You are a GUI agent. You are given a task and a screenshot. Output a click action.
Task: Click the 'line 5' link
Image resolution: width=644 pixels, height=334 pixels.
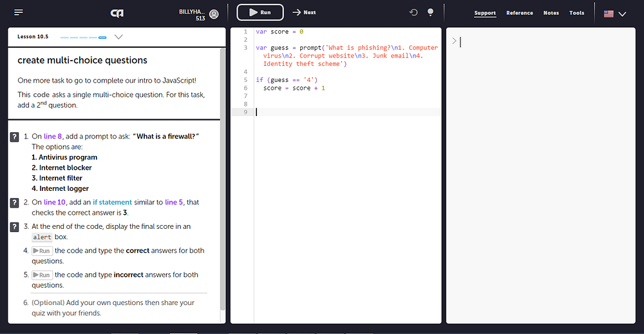click(174, 202)
